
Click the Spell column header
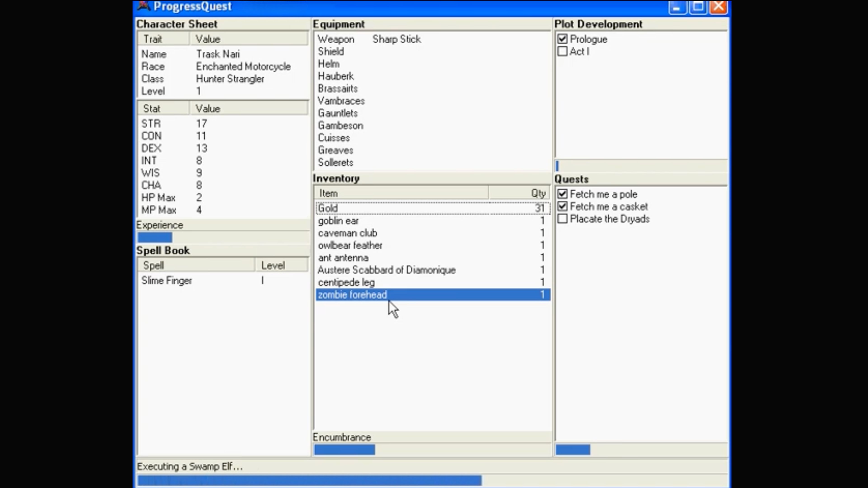tap(196, 265)
